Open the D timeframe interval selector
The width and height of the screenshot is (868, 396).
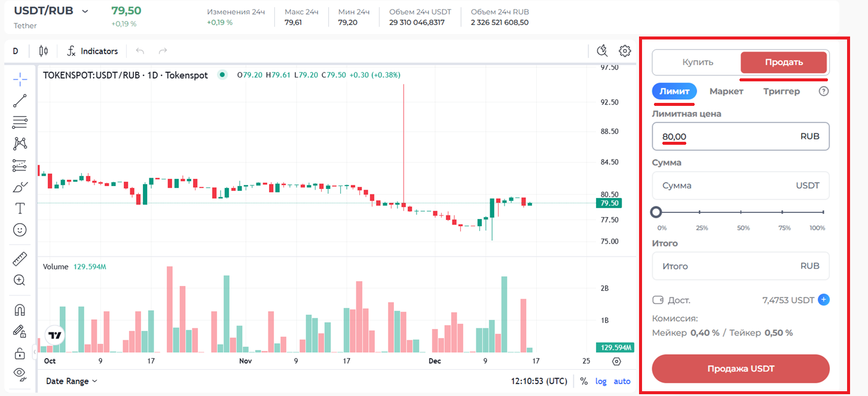[x=16, y=51]
